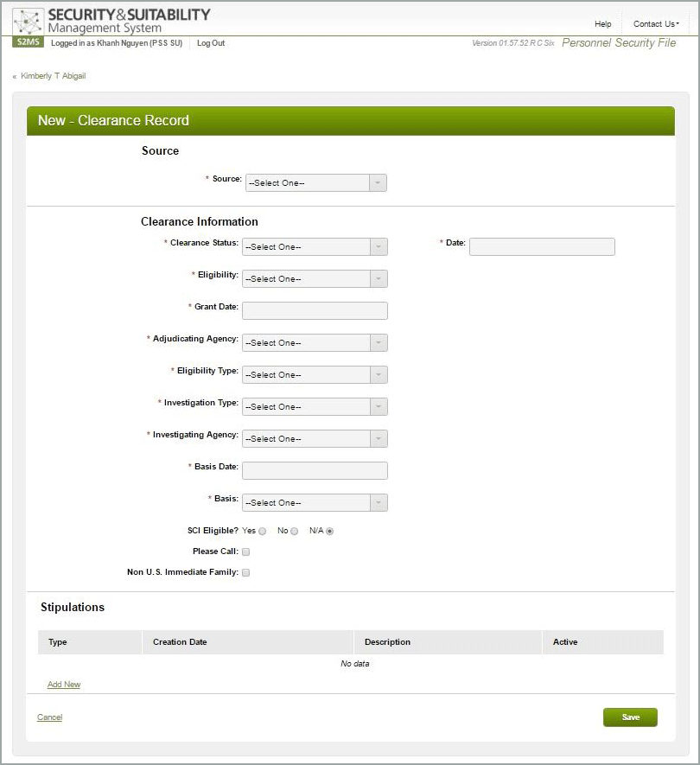Open the Investigation Type dropdown
The height and width of the screenshot is (765, 700).
click(x=315, y=407)
